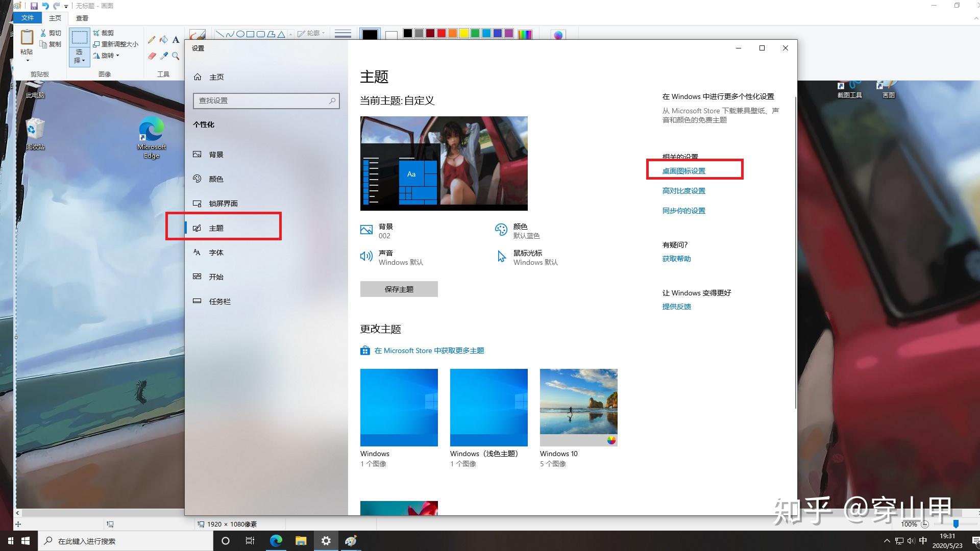The height and width of the screenshot is (551, 980).
Task: Click the Redo arrow in Paint's title bar
Action: tap(57, 6)
